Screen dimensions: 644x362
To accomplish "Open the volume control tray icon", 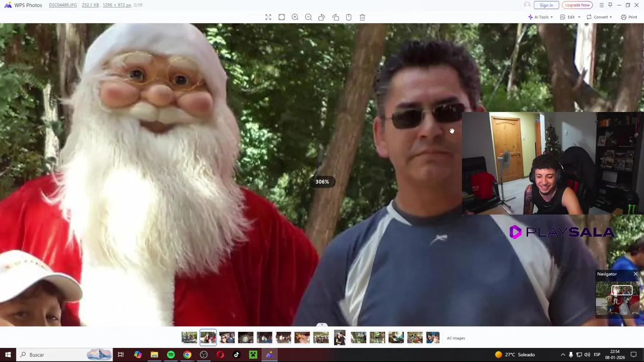I will [x=587, y=354].
